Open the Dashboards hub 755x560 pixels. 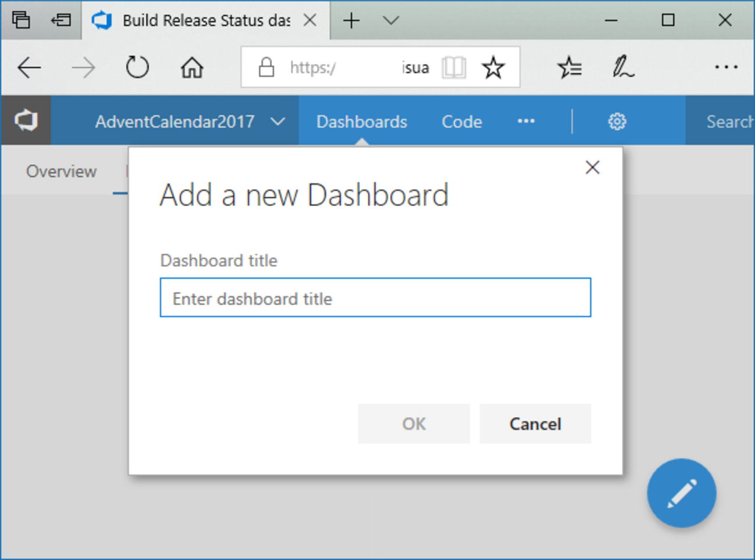pyautogui.click(x=361, y=122)
